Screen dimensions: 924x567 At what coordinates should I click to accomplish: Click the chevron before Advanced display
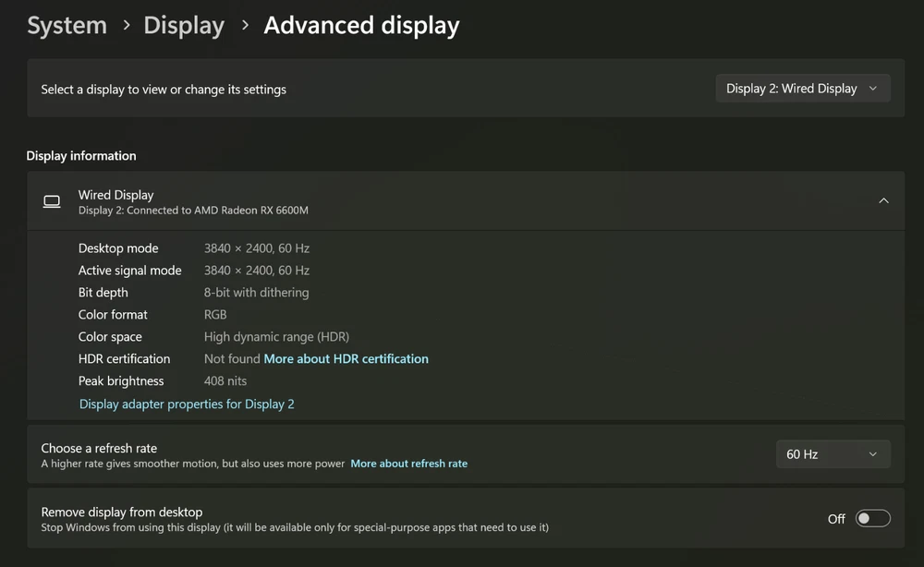point(245,27)
